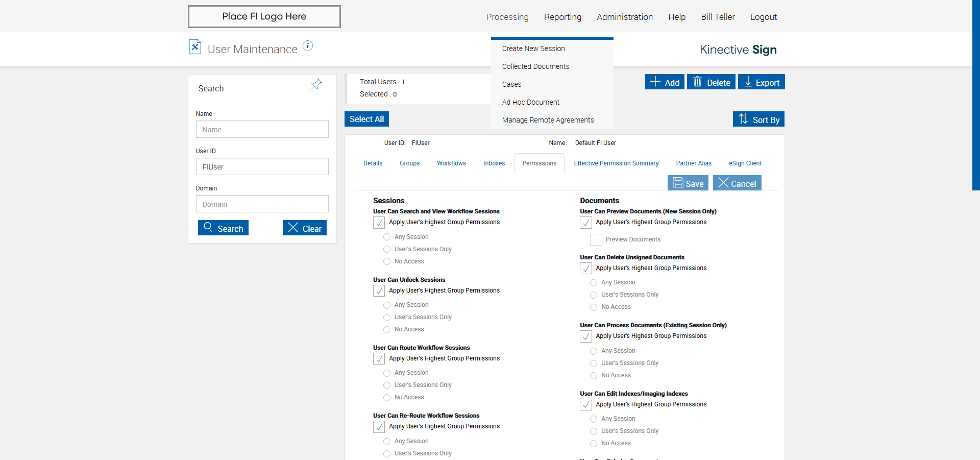This screenshot has width=980, height=460.
Task: Click the info icon beside User Maintenance
Action: [308, 46]
